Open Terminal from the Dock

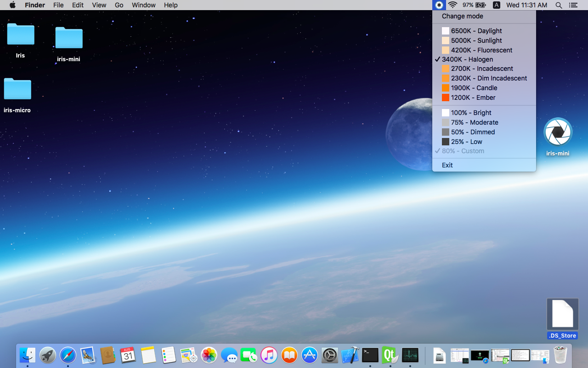click(370, 355)
